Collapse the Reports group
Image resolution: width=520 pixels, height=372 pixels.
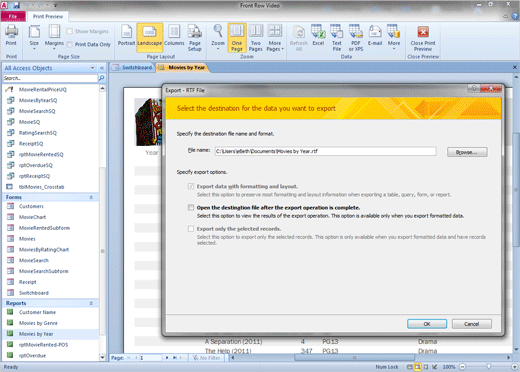(x=91, y=303)
